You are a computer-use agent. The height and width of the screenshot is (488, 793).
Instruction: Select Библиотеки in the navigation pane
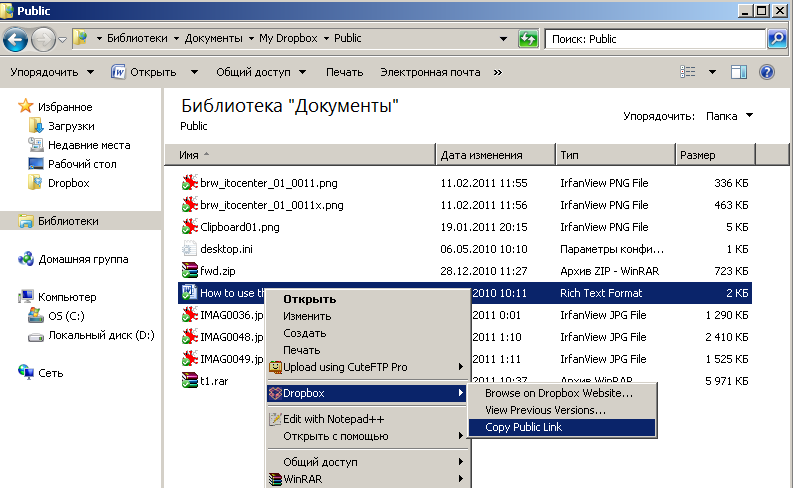click(x=68, y=221)
